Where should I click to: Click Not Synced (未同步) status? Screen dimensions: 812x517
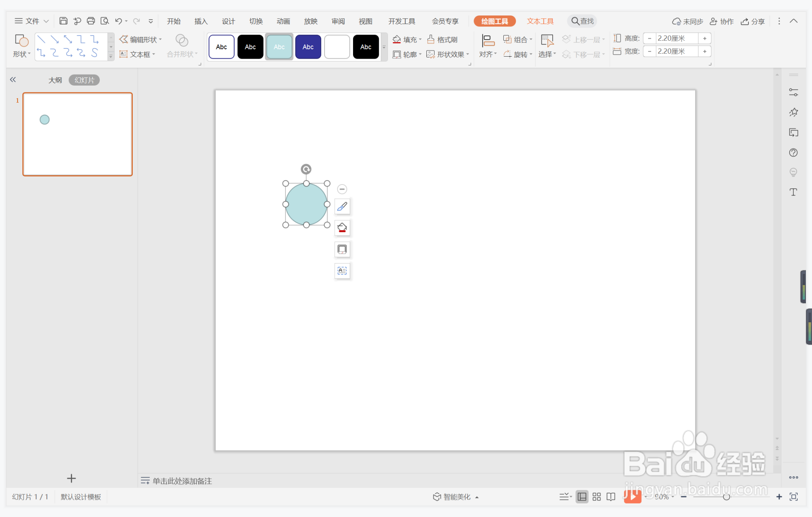point(687,21)
